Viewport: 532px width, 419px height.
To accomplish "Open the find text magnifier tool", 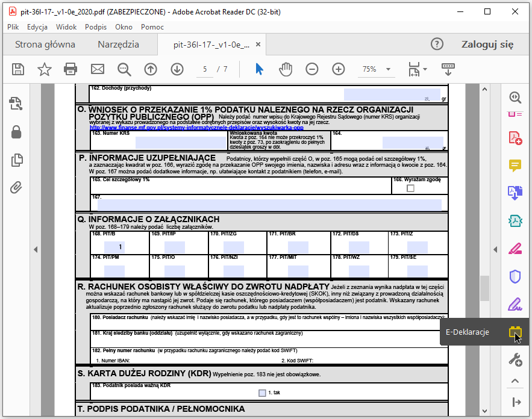I will point(124,69).
